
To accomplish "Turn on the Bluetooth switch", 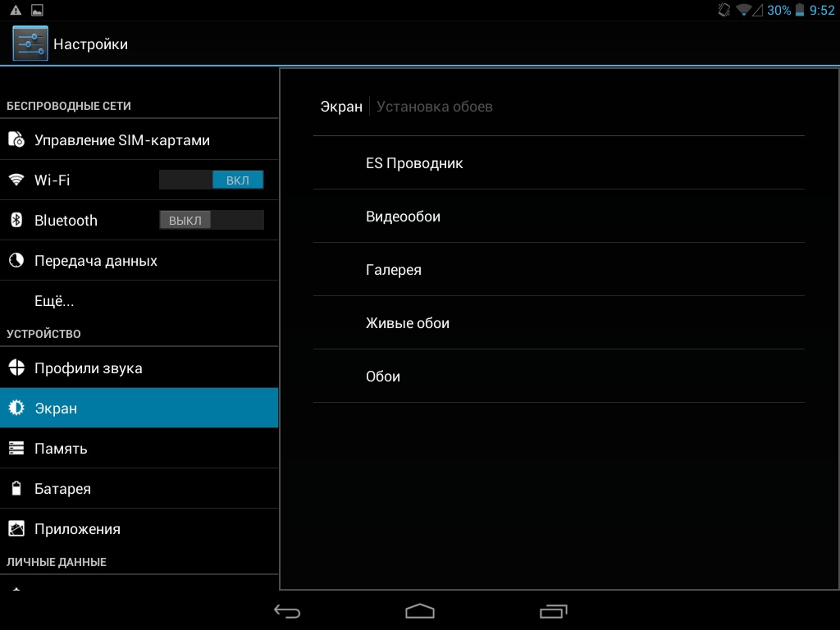I will click(x=212, y=220).
